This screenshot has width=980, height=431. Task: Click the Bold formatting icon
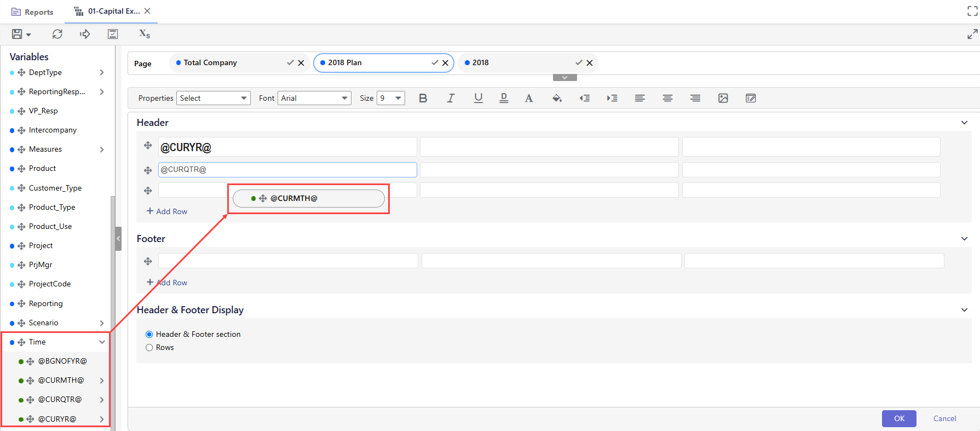[423, 98]
